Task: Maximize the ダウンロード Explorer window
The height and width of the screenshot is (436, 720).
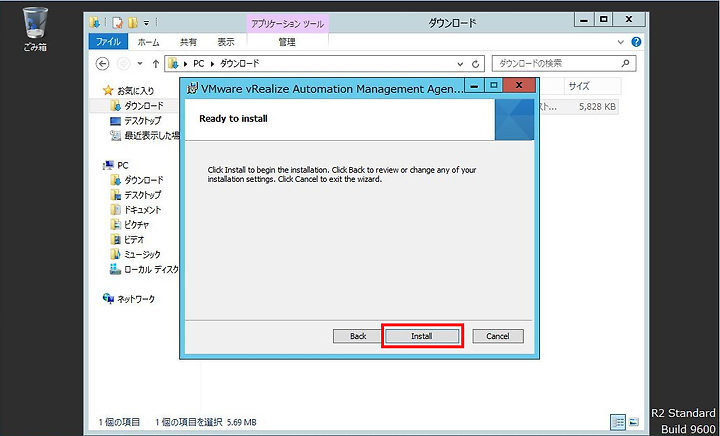Action: [604, 19]
